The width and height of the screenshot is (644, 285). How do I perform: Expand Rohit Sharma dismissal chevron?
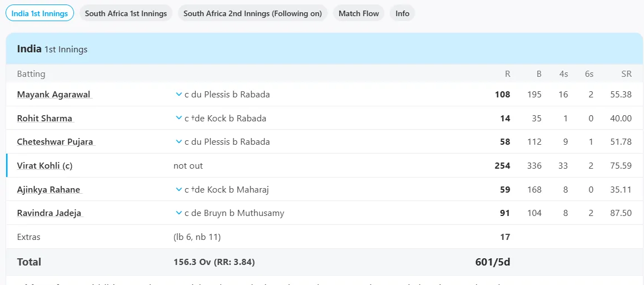(179, 118)
